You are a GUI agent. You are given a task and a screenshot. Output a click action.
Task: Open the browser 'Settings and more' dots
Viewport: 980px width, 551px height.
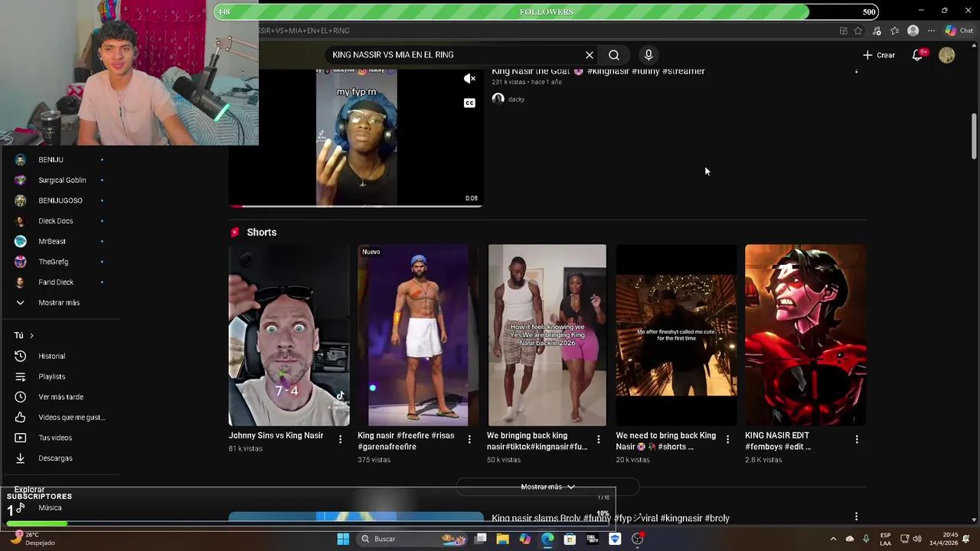tap(931, 31)
